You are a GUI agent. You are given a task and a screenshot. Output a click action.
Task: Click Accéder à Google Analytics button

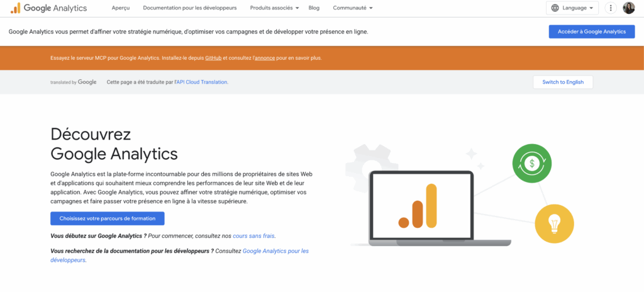pos(592,31)
